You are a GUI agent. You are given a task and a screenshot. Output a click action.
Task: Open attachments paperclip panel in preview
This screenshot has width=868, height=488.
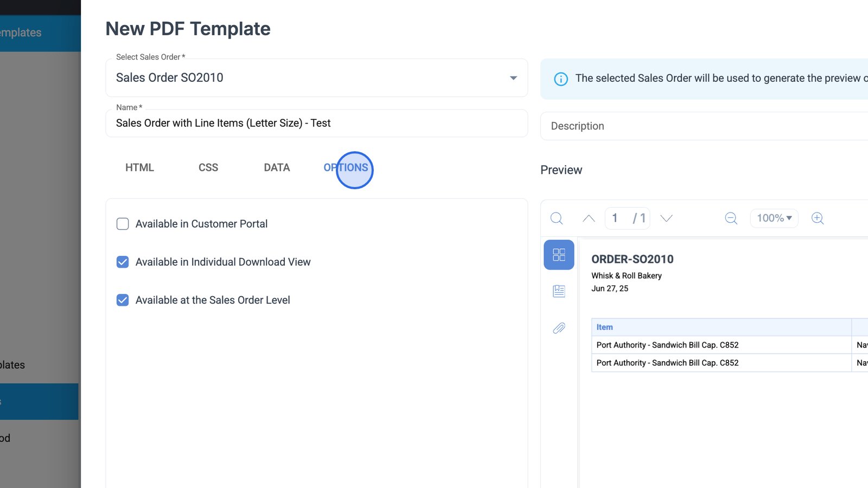[559, 328]
